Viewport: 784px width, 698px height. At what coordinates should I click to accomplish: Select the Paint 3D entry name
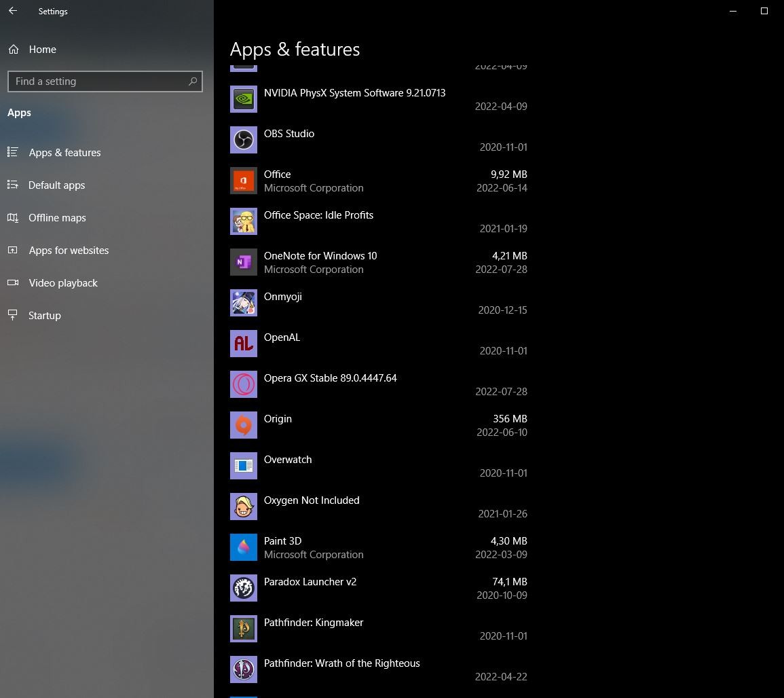pyautogui.click(x=282, y=541)
